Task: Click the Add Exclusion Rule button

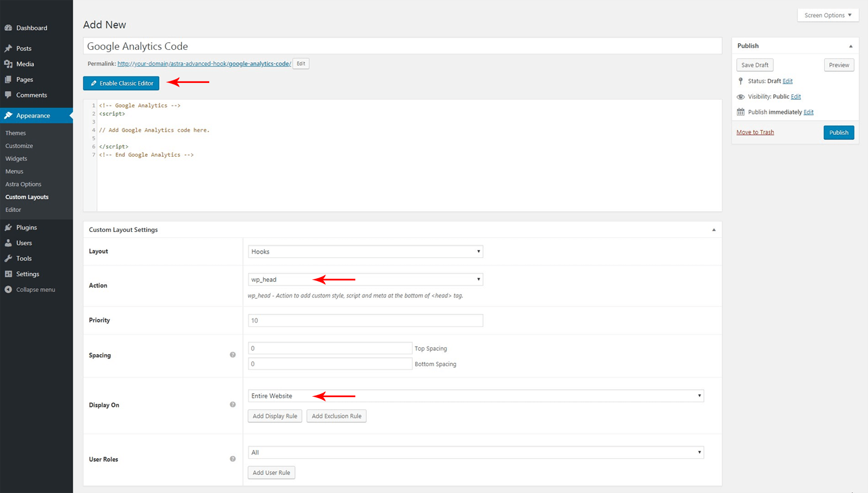Action: point(337,416)
